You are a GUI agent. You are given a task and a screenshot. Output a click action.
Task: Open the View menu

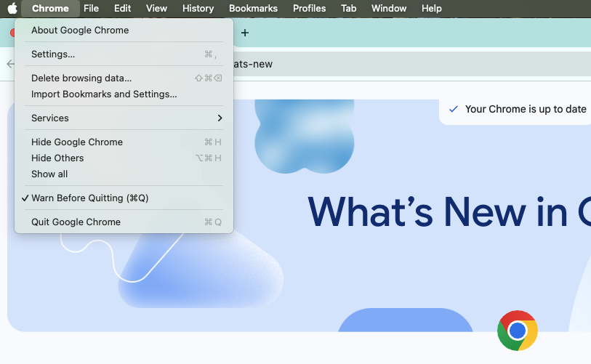tap(156, 8)
